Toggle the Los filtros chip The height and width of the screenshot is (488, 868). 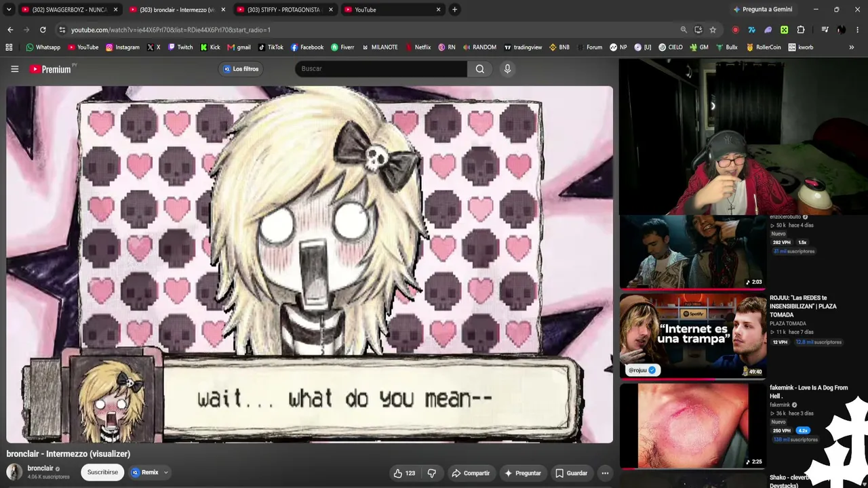241,68
